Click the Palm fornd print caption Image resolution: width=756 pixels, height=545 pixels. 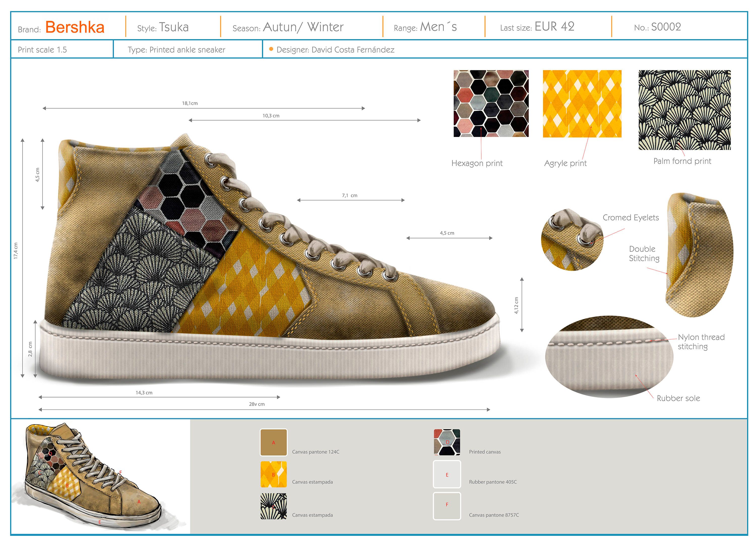(682, 161)
